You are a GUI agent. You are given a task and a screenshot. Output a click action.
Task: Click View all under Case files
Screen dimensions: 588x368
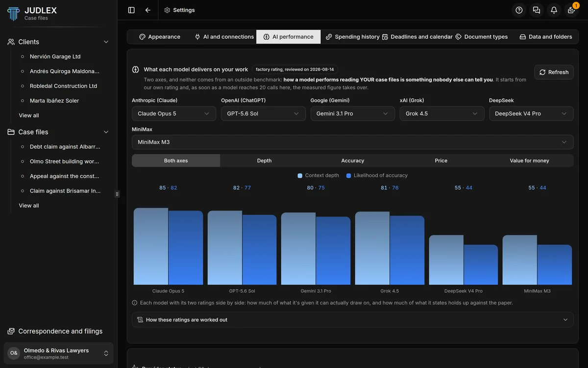coord(29,206)
